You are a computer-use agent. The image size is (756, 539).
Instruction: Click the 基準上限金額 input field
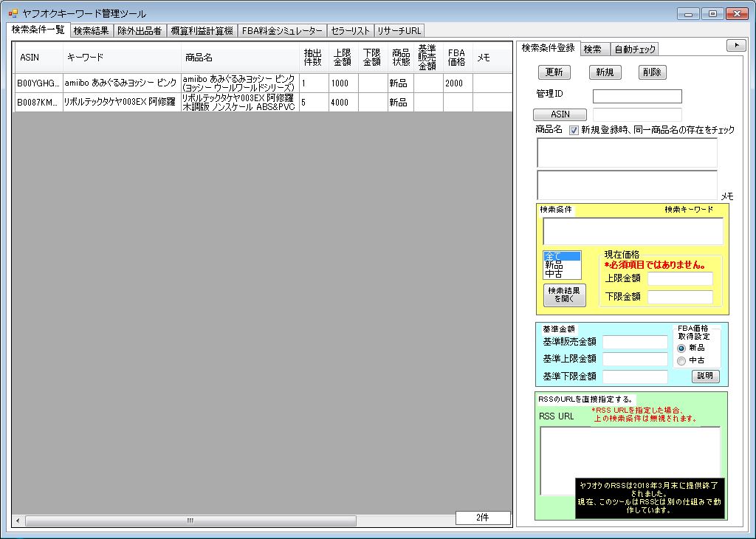[635, 359]
